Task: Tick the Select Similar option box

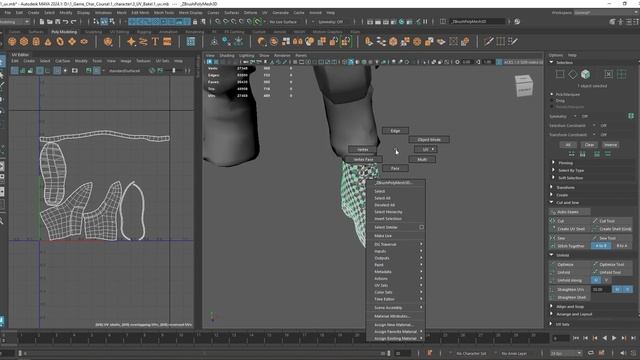Action: tap(421, 227)
